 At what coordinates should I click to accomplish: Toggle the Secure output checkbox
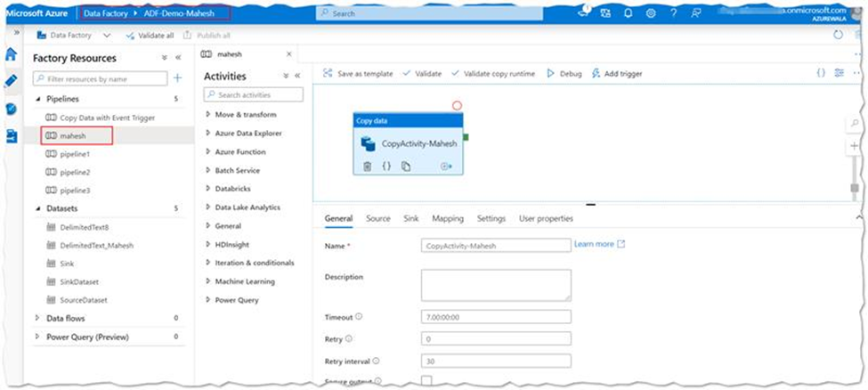[426, 380]
